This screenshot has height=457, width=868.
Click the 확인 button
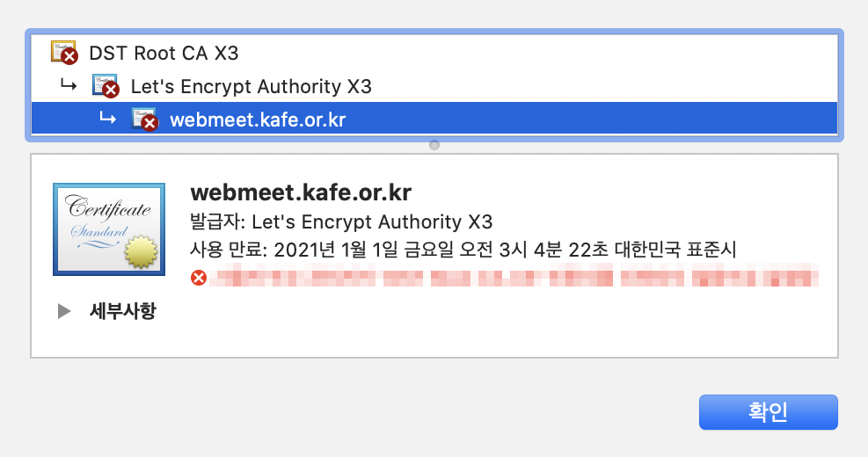pos(769,412)
